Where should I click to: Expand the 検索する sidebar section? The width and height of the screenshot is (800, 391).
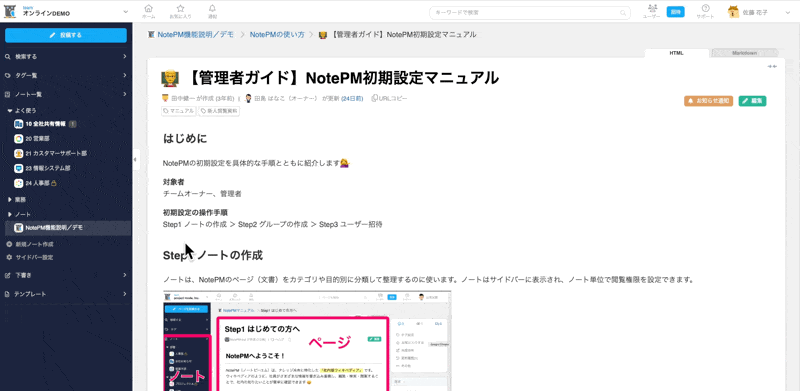(x=124, y=57)
